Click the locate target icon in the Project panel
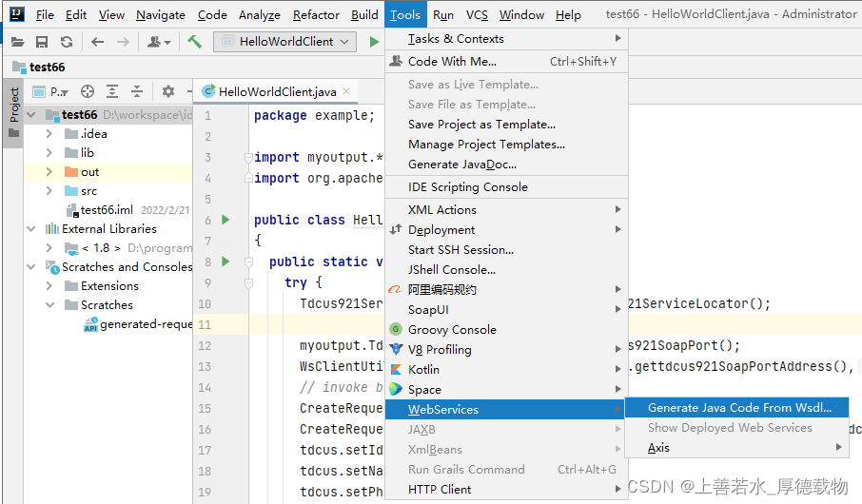The width and height of the screenshot is (862, 504). 88,91
